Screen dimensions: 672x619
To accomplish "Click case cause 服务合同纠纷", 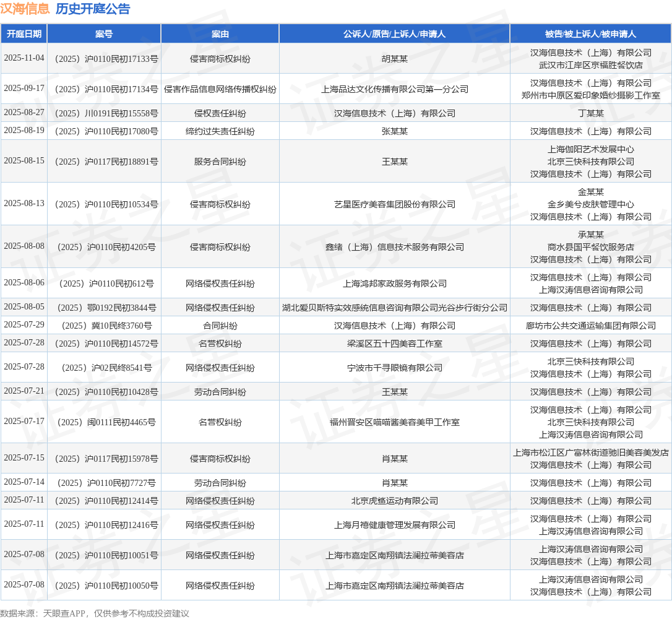I will pos(220,162).
